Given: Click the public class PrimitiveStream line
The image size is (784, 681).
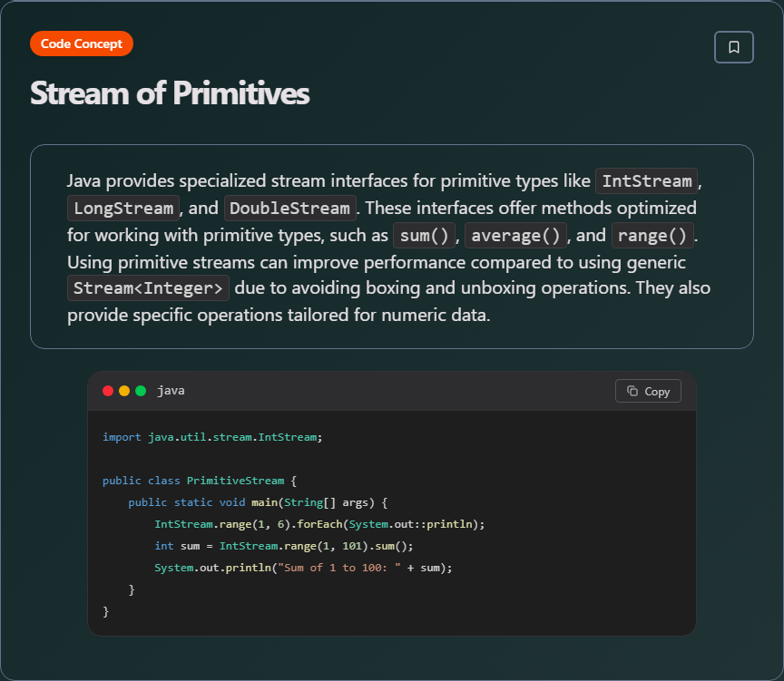Looking at the screenshot, I should pos(200,481).
